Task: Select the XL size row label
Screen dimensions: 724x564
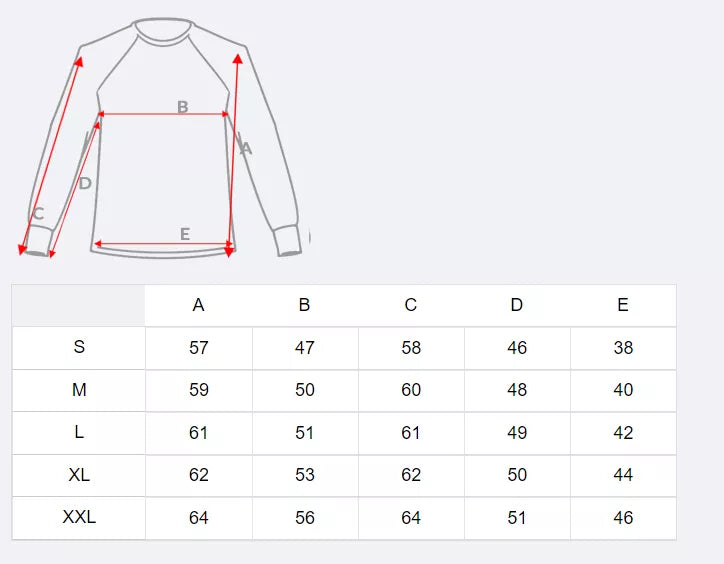Action: tap(79, 475)
